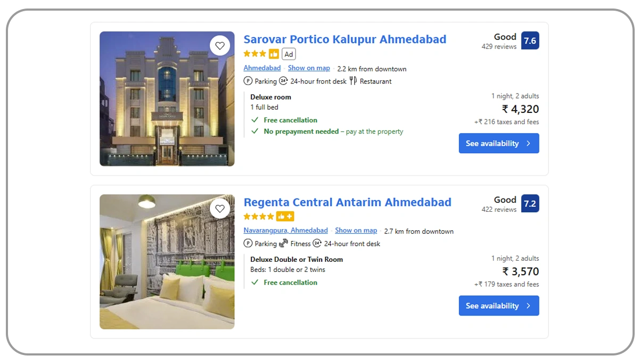640x364 pixels.
Task: Show Regenta Central Antarim on map
Action: tap(356, 230)
